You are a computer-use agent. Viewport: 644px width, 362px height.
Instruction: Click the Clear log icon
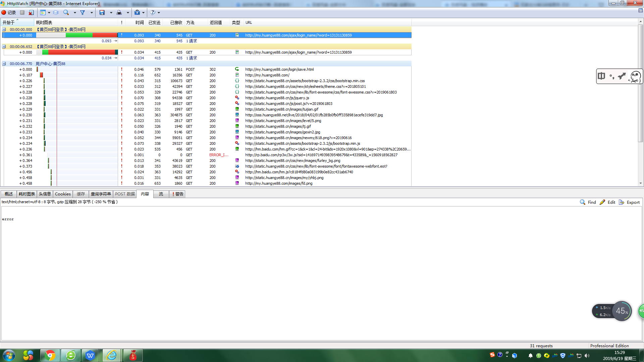click(31, 12)
